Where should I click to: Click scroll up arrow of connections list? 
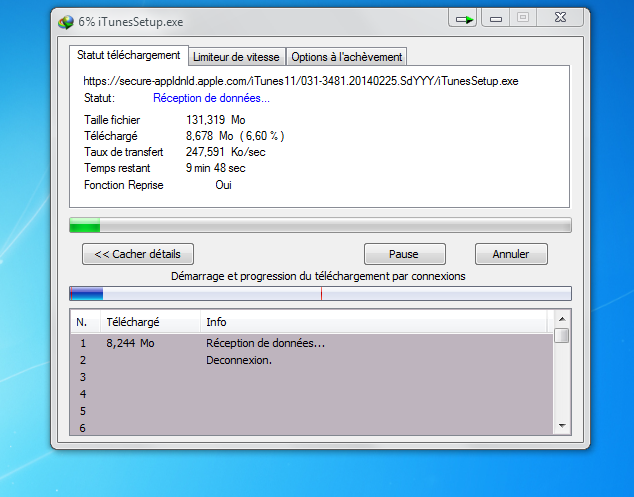pyautogui.click(x=562, y=319)
